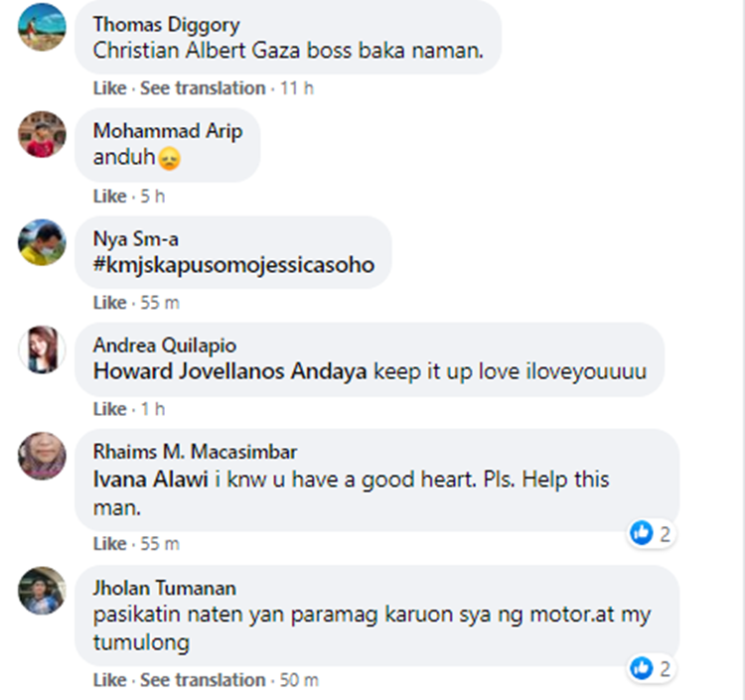The width and height of the screenshot is (745, 700).
Task: Like Thomas Diggory's comment
Action: point(109,88)
